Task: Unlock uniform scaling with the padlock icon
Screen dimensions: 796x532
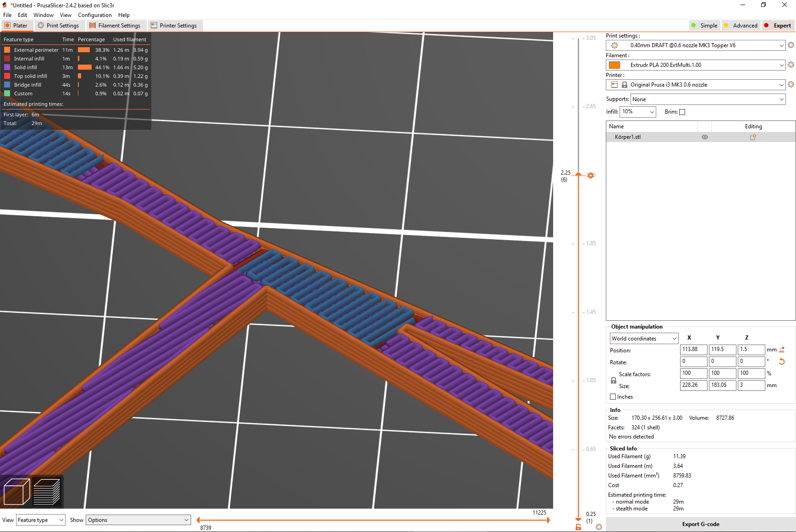Action: (613, 380)
